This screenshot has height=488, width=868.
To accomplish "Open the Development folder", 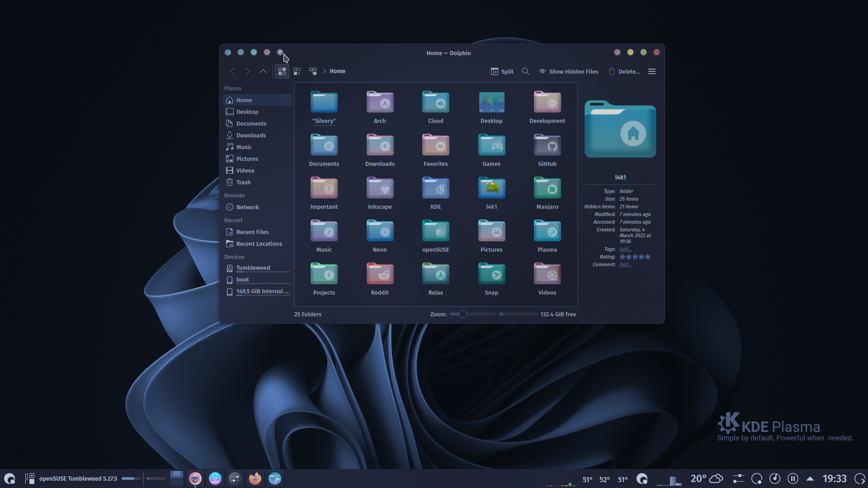I will [547, 107].
